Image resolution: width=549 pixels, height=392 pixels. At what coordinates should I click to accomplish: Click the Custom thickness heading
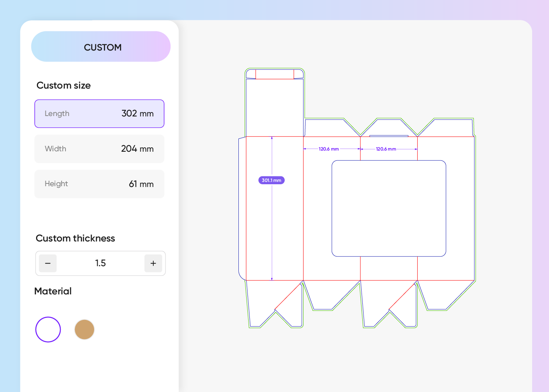tap(75, 238)
